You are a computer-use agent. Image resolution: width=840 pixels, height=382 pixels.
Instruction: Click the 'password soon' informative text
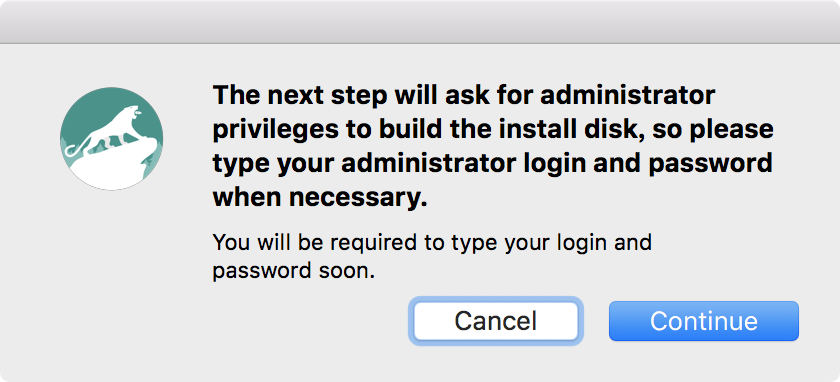[293, 271]
